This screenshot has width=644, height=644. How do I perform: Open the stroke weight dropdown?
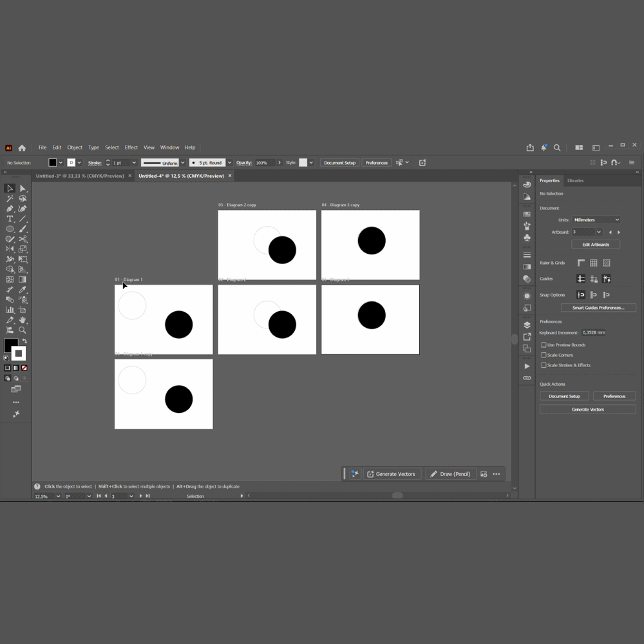134,163
